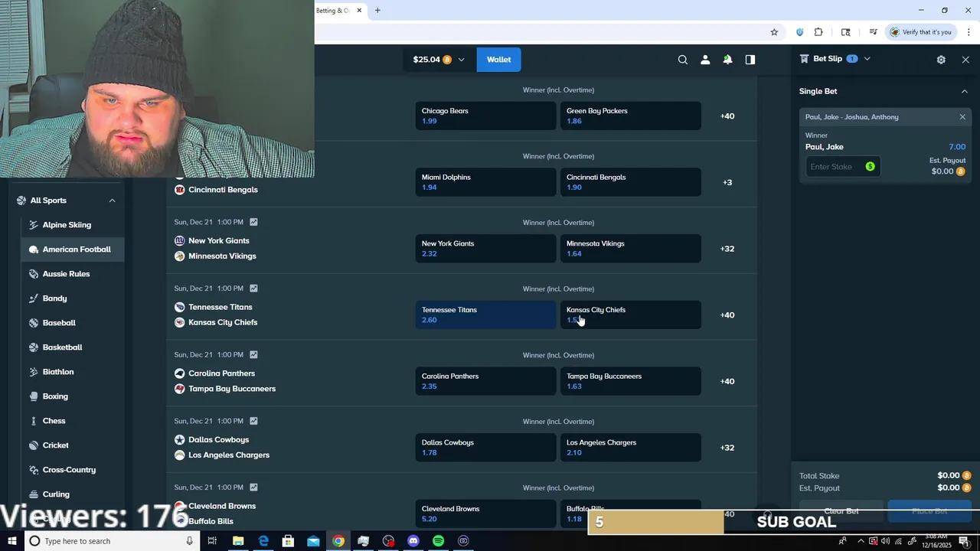Click the Bandy sport icon
The width and height of the screenshot is (980, 551).
(x=34, y=298)
